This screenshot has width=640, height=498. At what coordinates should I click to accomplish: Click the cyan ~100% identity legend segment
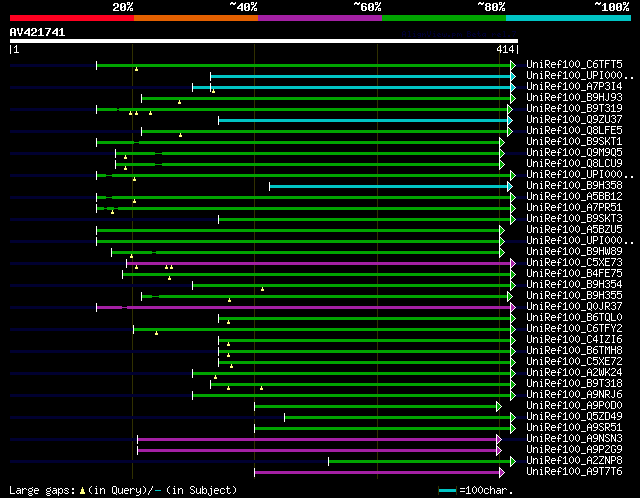569,18
